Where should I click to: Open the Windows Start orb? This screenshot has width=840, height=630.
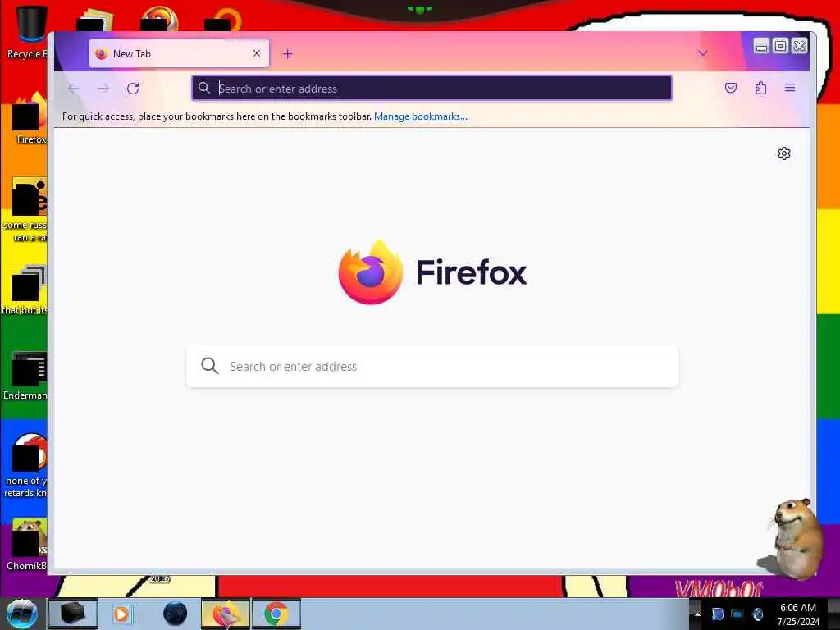point(21,614)
